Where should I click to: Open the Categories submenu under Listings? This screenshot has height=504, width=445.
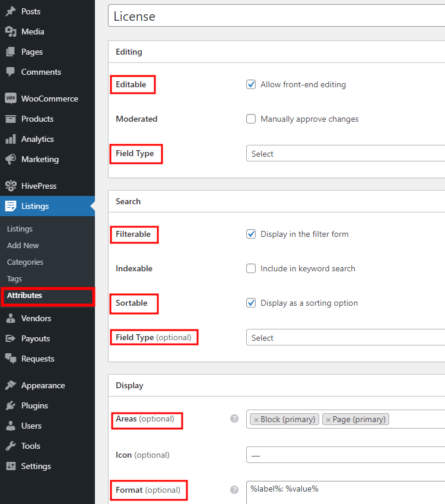pos(26,262)
